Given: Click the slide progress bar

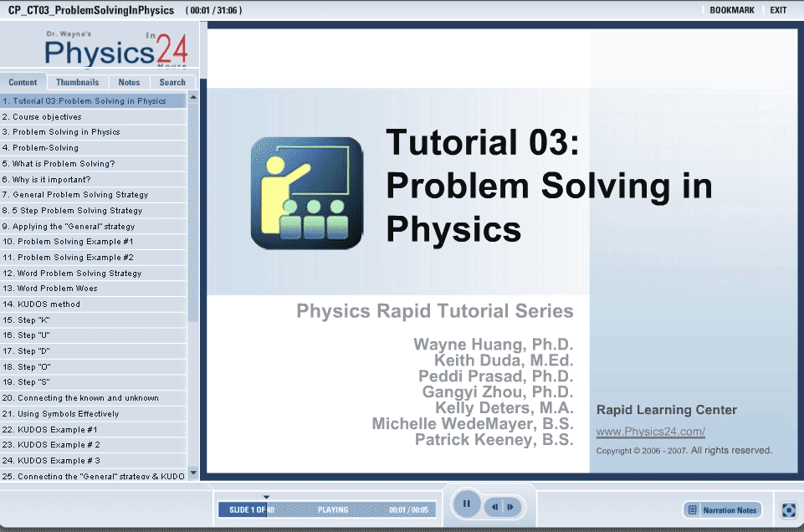Looking at the screenshot, I should click(326, 509).
